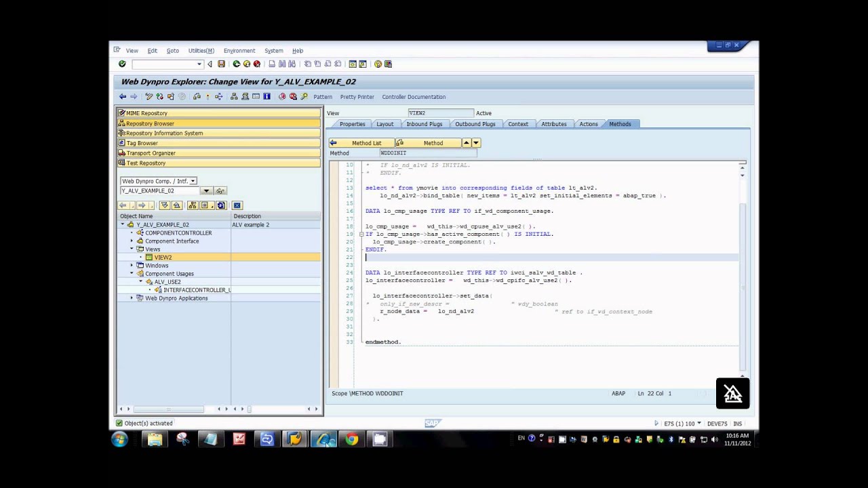Switch to the Actions tab

pyautogui.click(x=589, y=124)
